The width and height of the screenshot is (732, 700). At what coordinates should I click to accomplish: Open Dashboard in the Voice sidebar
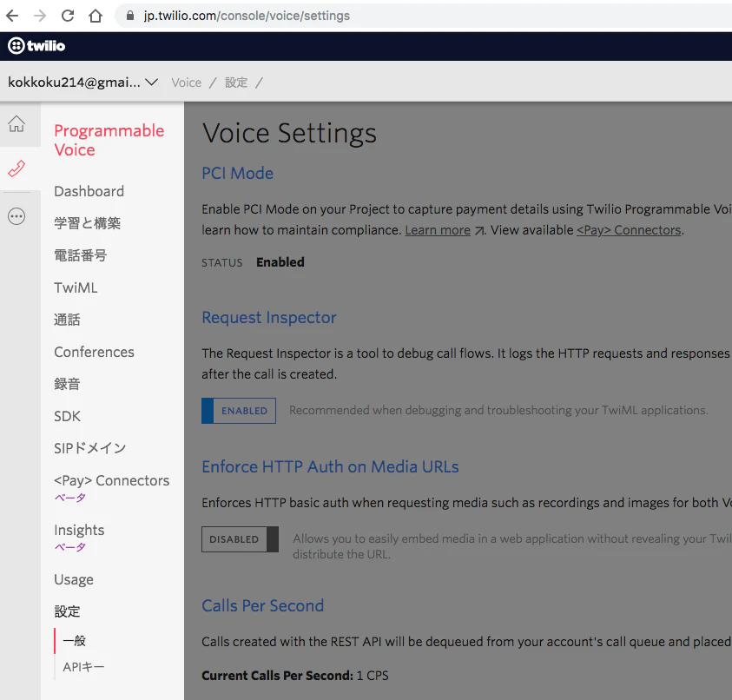[x=89, y=191]
